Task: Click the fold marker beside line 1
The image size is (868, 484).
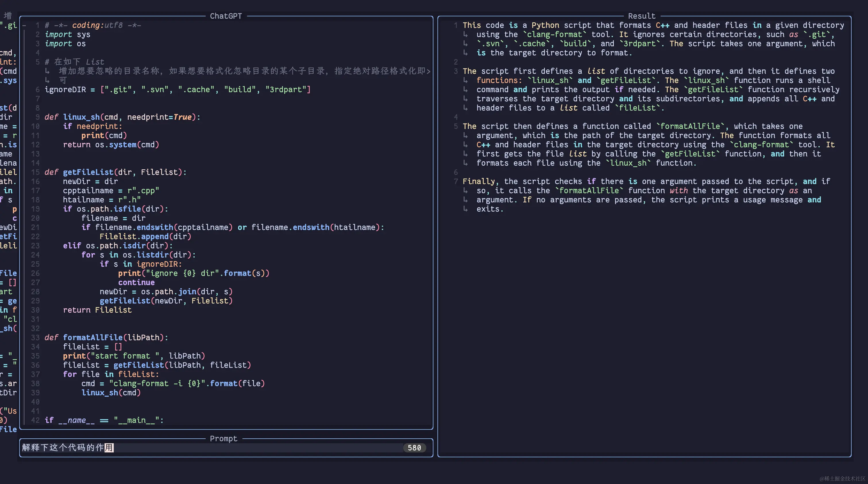Action: [x=24, y=25]
